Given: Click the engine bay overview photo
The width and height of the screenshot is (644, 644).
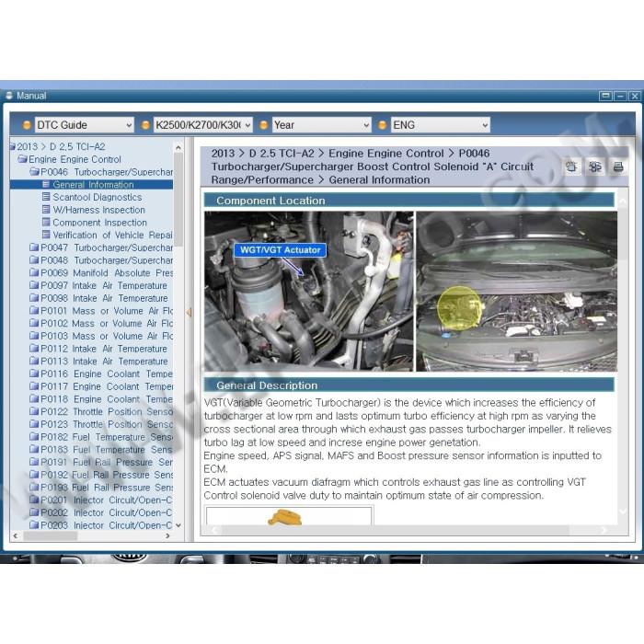Looking at the screenshot, I should point(517,292).
